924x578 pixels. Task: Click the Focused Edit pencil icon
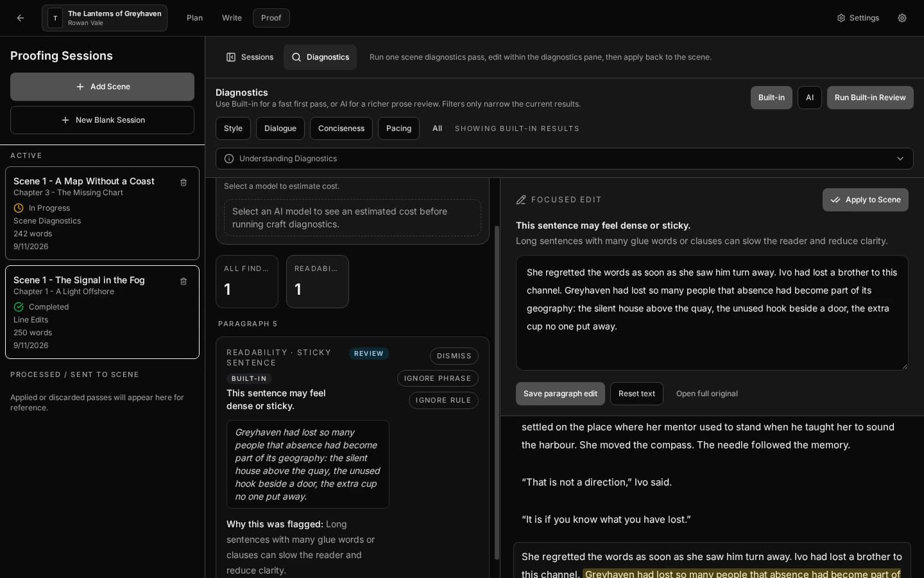tap(521, 200)
